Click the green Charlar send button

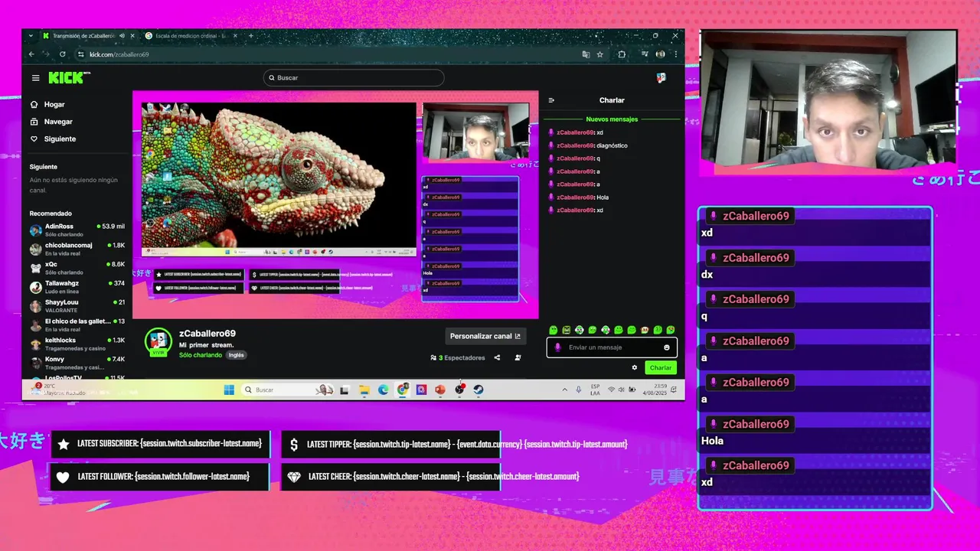click(660, 367)
